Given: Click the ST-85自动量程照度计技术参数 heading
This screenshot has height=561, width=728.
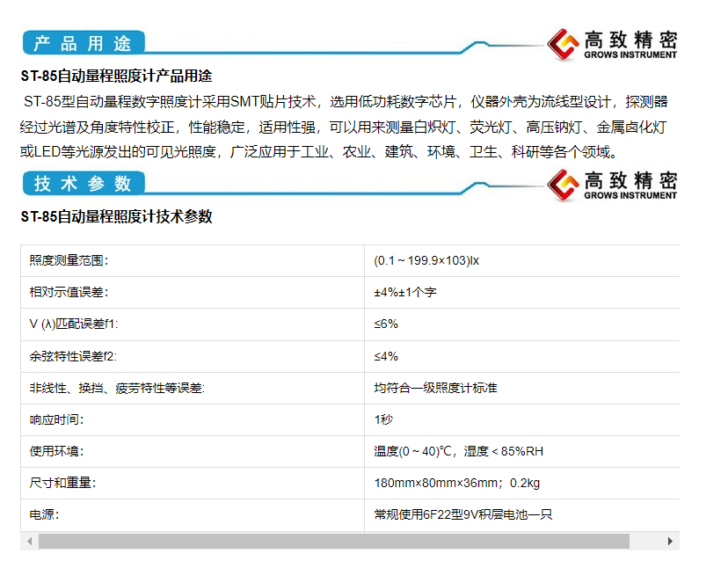Looking at the screenshot, I should coord(116,216).
